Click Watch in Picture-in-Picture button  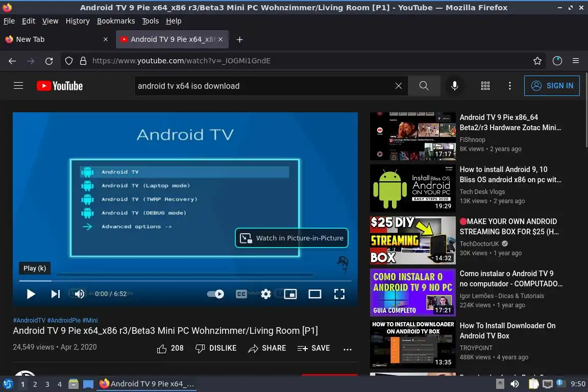tap(291, 238)
